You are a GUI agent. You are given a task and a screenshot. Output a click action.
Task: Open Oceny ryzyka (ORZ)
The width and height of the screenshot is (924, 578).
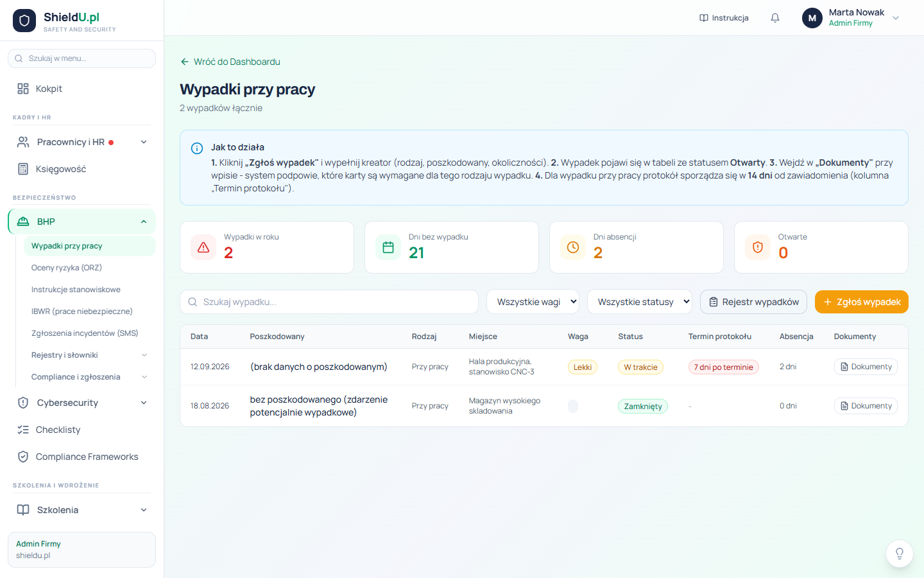tap(89, 268)
